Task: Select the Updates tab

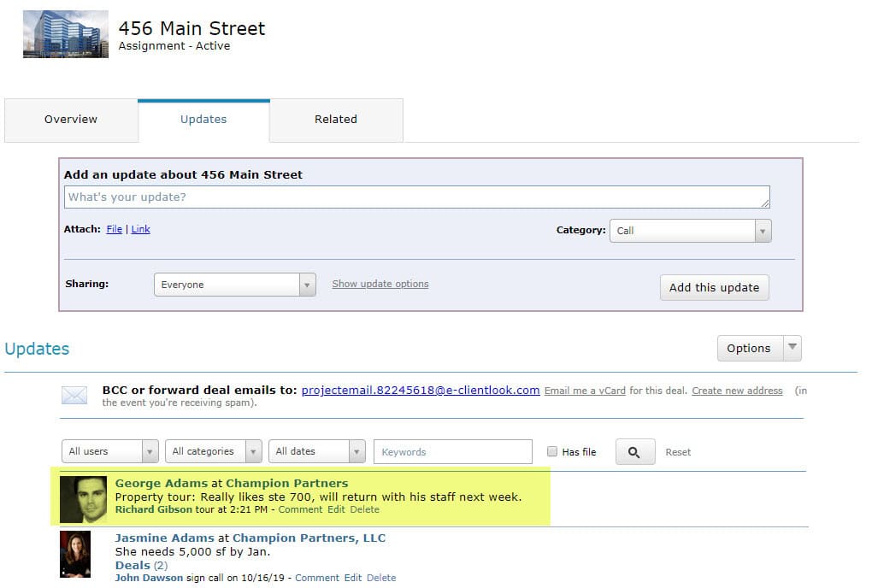Action: pyautogui.click(x=203, y=120)
